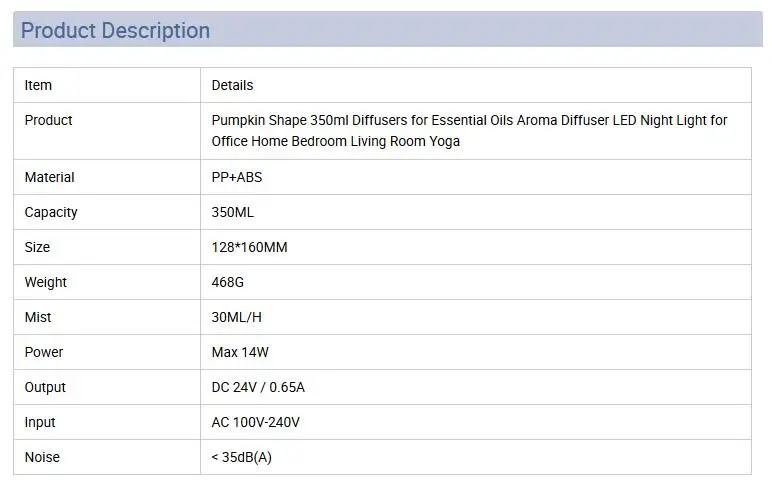772x498 pixels.
Task: Select the 468G weight value
Action: click(x=227, y=282)
